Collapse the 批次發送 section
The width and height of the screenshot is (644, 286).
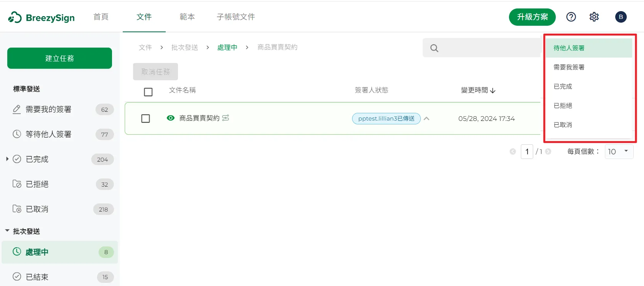7,231
